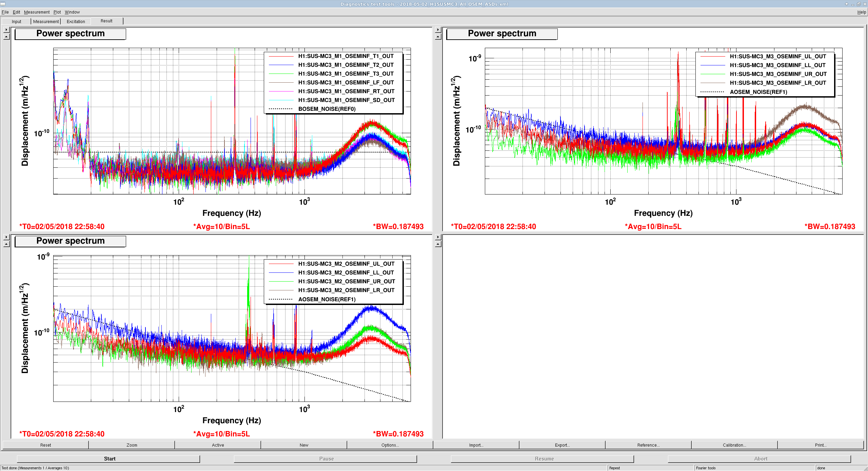Screen dimensions: 868x471
Task: Click up-arrow button beside M1 OSEM plot
Action: (6, 37)
